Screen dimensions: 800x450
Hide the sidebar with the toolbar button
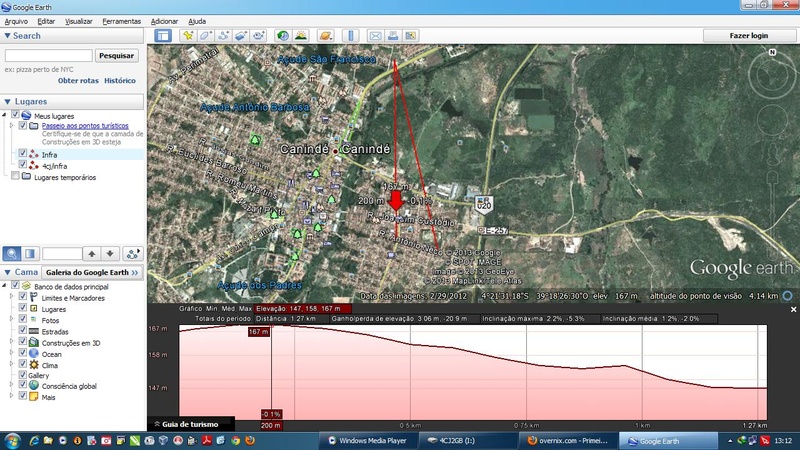coord(163,36)
